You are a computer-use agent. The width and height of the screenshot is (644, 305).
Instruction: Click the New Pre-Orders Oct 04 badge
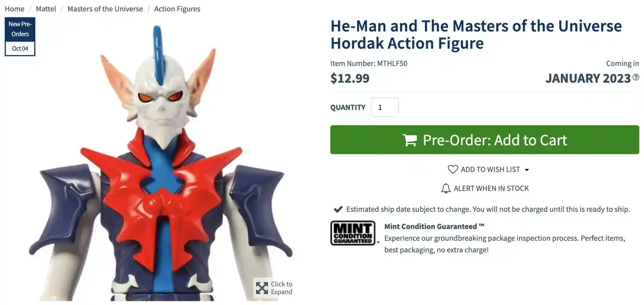point(20,37)
